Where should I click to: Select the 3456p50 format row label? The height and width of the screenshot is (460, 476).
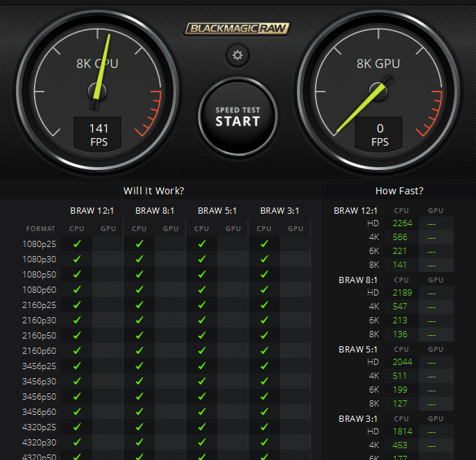pos(39,397)
